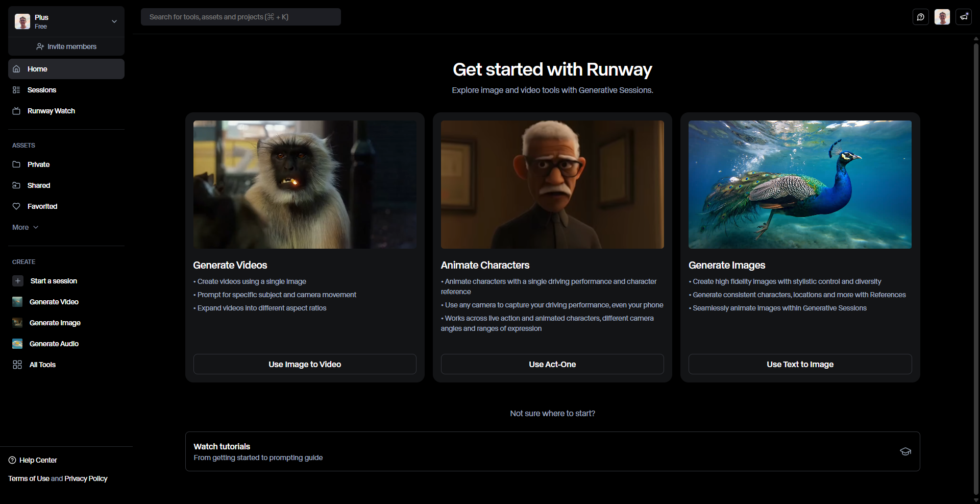The image size is (980, 504).
Task: Open the announcements megaphone icon
Action: [x=963, y=17]
